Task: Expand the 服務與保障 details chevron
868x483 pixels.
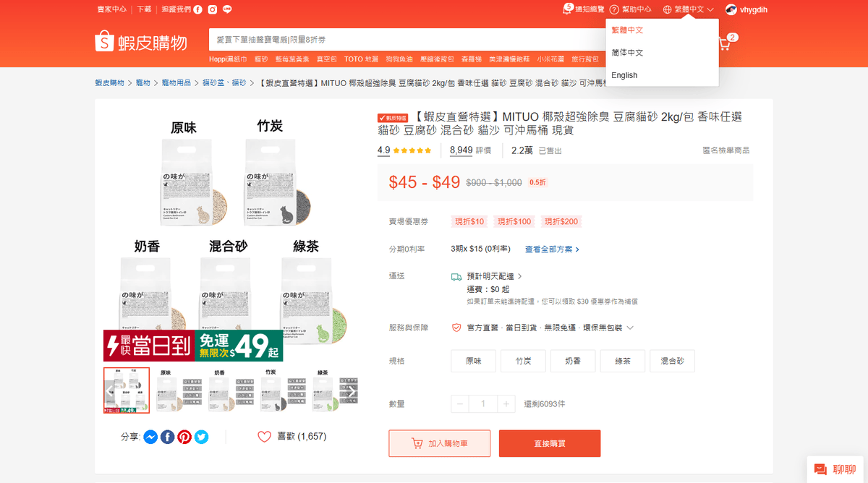Action: click(630, 328)
